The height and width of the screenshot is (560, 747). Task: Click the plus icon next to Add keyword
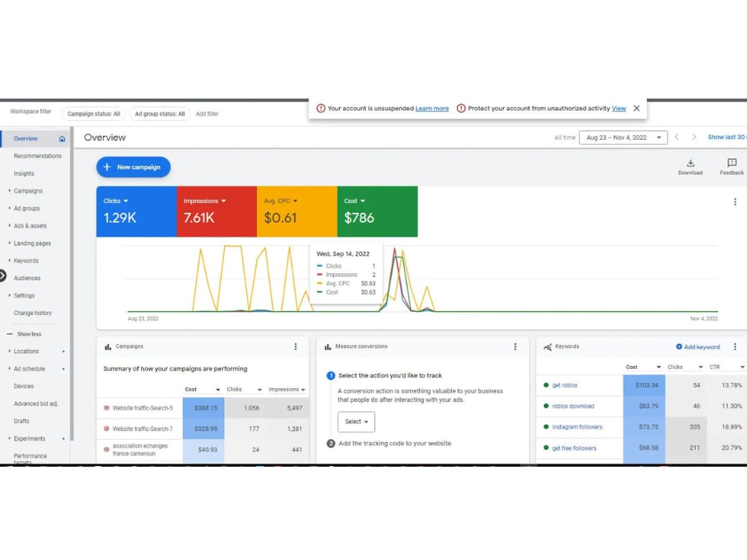click(679, 346)
